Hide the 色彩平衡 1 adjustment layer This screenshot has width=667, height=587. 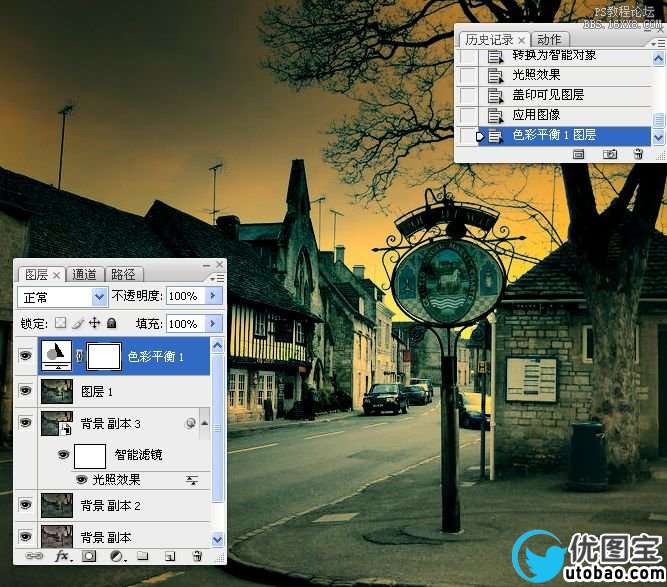[26, 355]
